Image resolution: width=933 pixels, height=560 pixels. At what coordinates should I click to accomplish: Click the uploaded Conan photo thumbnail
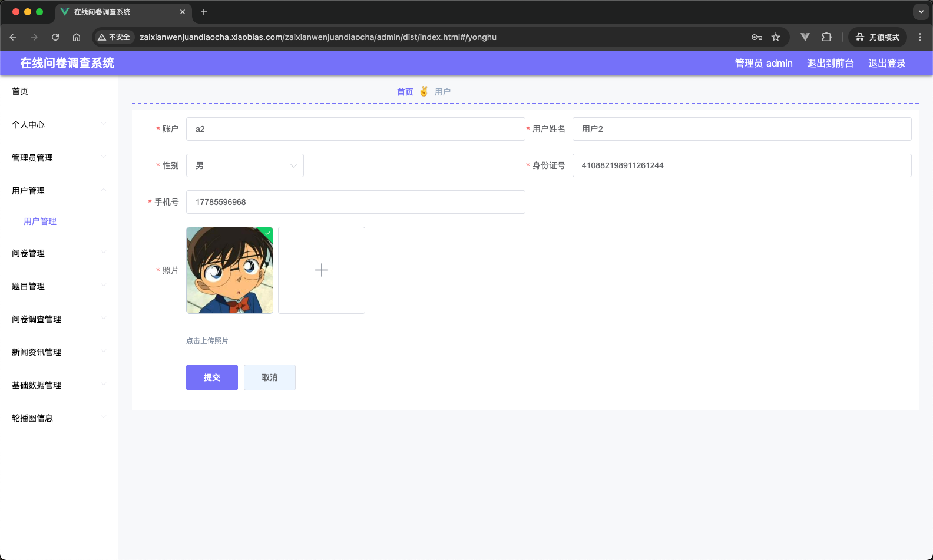click(x=230, y=270)
